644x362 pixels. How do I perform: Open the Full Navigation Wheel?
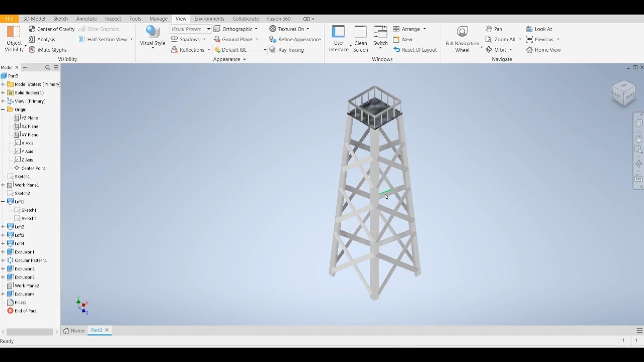462,39
